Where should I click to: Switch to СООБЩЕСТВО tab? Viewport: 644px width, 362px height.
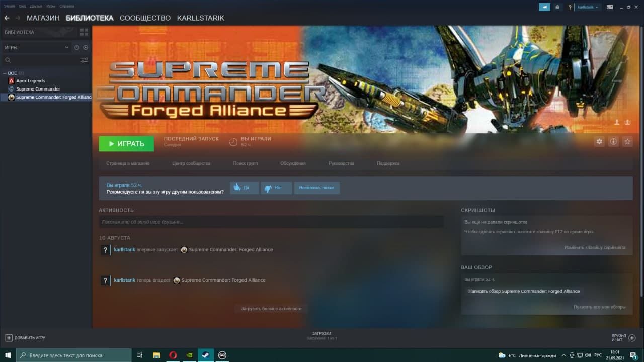145,18
